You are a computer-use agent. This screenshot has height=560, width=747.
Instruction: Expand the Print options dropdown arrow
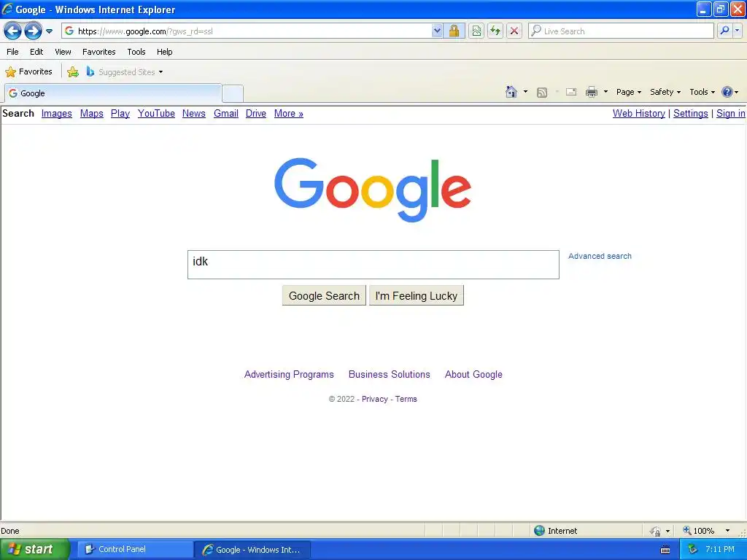coord(605,92)
